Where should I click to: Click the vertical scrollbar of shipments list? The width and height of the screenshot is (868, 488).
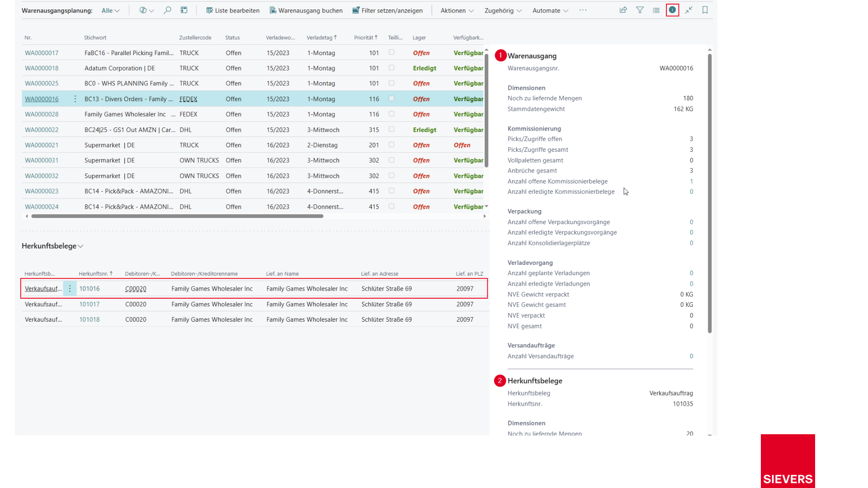(486, 111)
